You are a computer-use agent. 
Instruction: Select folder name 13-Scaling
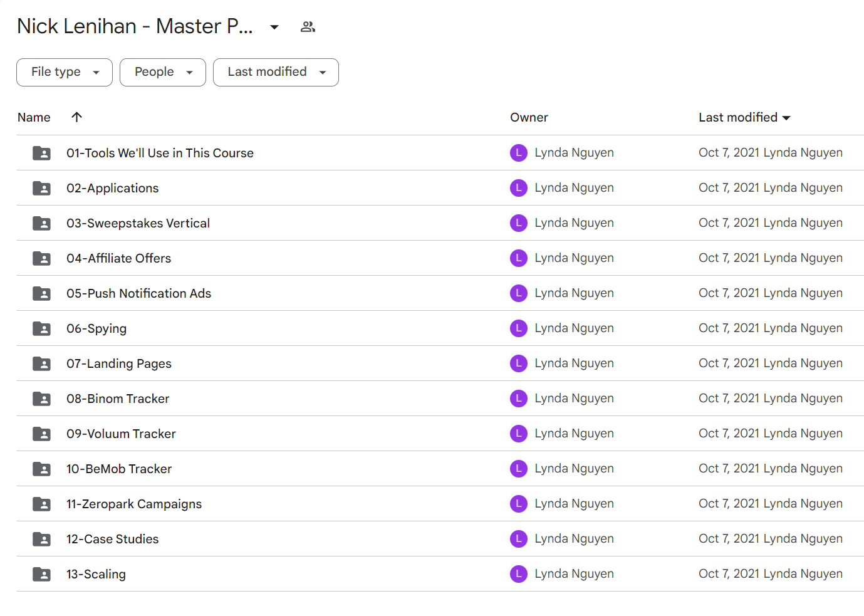96,574
